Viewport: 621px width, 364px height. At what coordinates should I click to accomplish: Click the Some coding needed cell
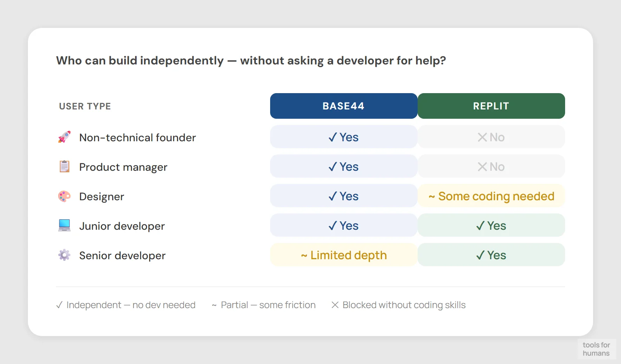tap(491, 196)
